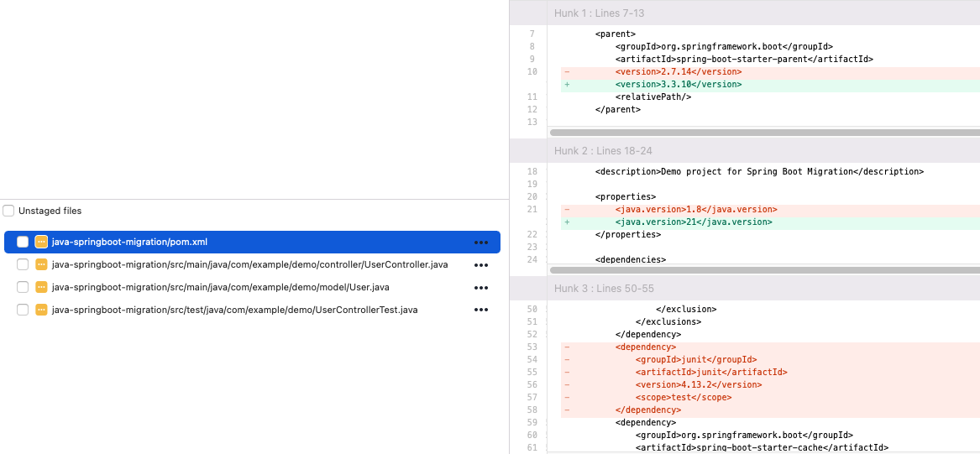
Task: Click modified status icon for UserControllerTest.java
Action: (x=41, y=310)
